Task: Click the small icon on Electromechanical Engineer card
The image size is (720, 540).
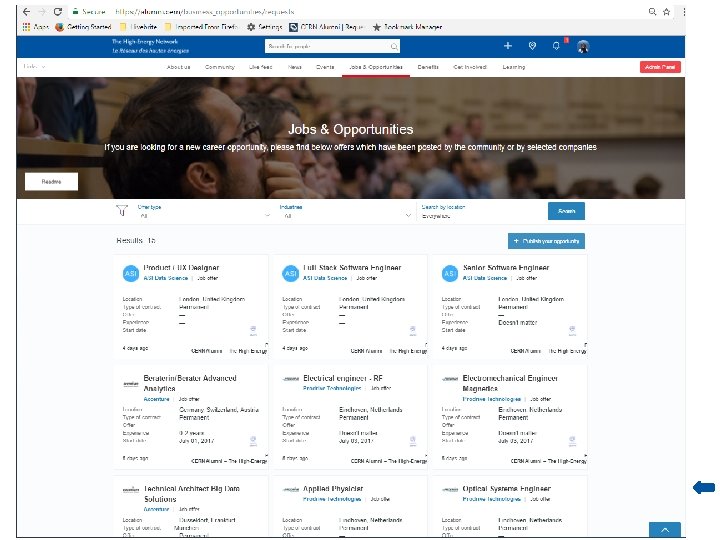Action: [572, 441]
